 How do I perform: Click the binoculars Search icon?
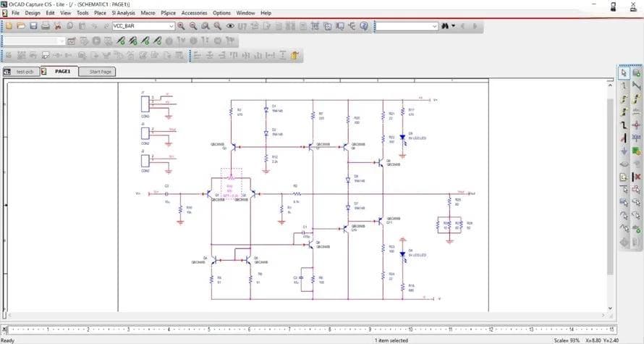click(x=445, y=26)
